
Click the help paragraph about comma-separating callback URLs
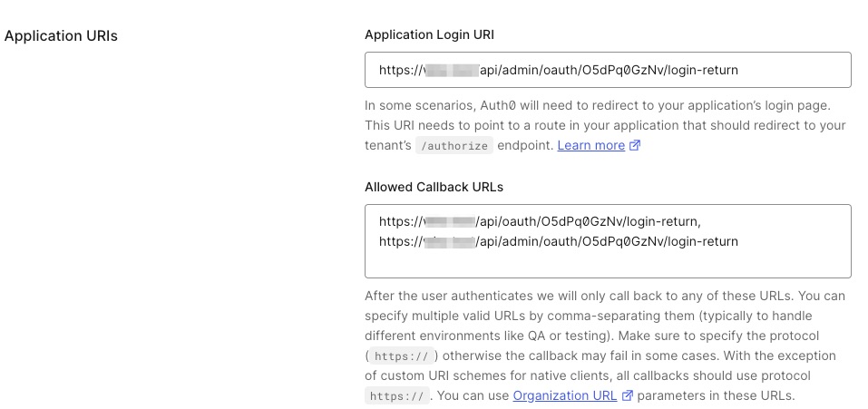point(605,336)
